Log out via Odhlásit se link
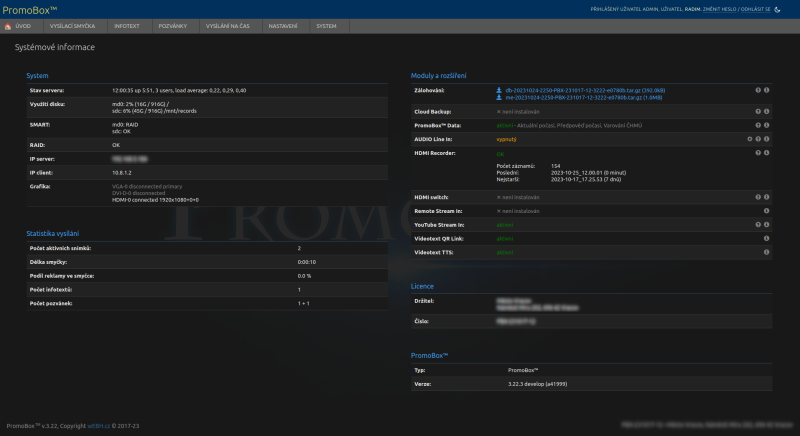 click(x=755, y=8)
